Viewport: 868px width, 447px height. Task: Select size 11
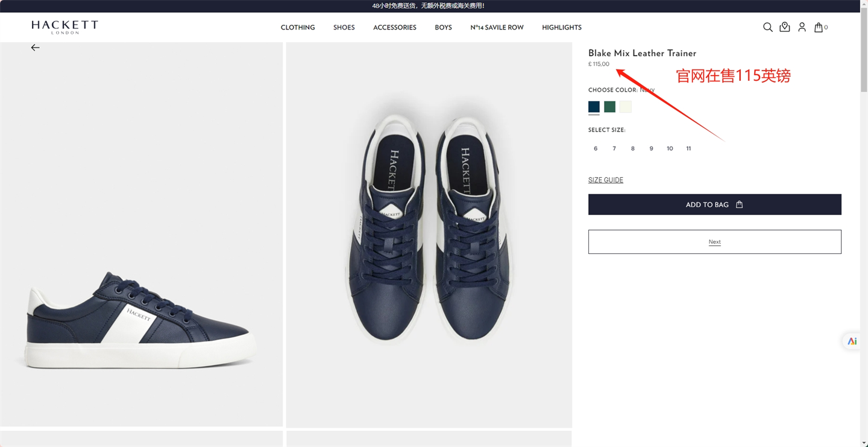688,148
